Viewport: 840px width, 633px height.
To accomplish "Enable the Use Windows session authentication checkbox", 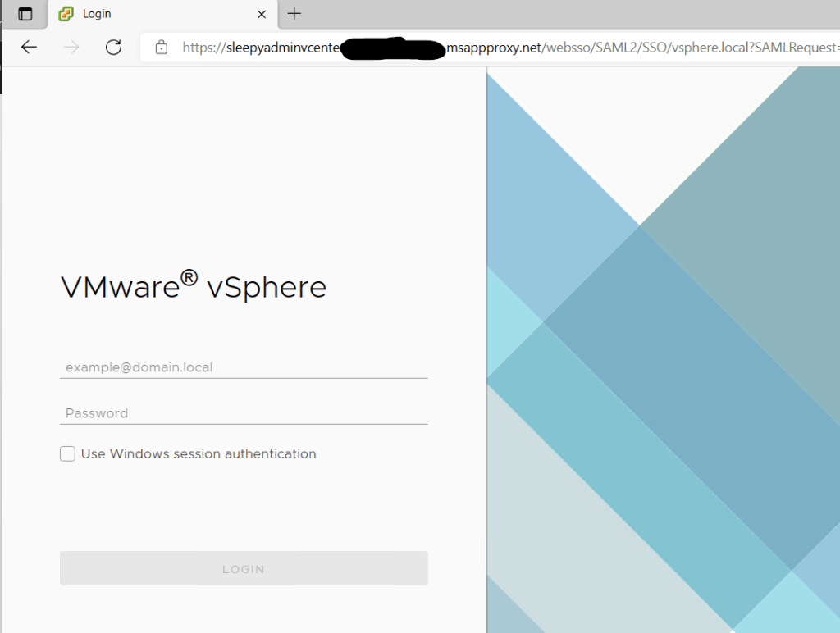I will (x=67, y=453).
